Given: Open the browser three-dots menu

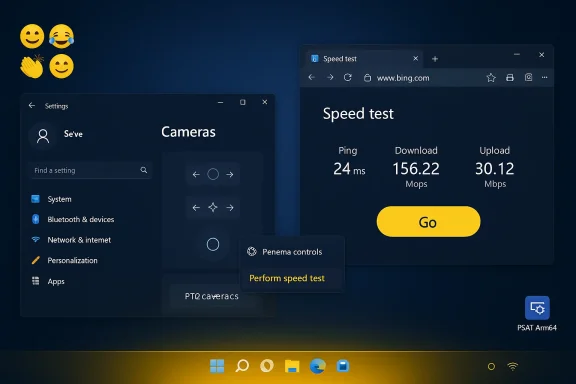Looking at the screenshot, I should (544, 78).
